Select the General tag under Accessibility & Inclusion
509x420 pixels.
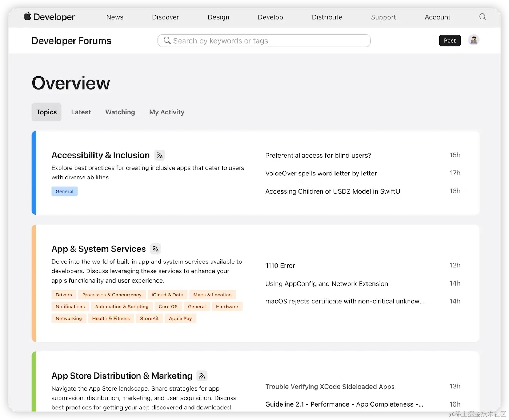[x=64, y=191]
